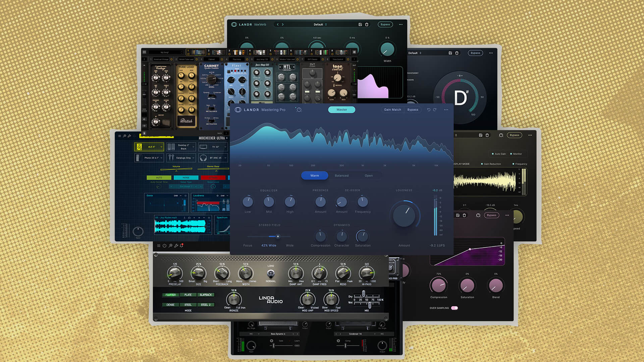
Task: Click the Loudness Amount knob in Mastering Pro
Action: pyautogui.click(x=404, y=216)
